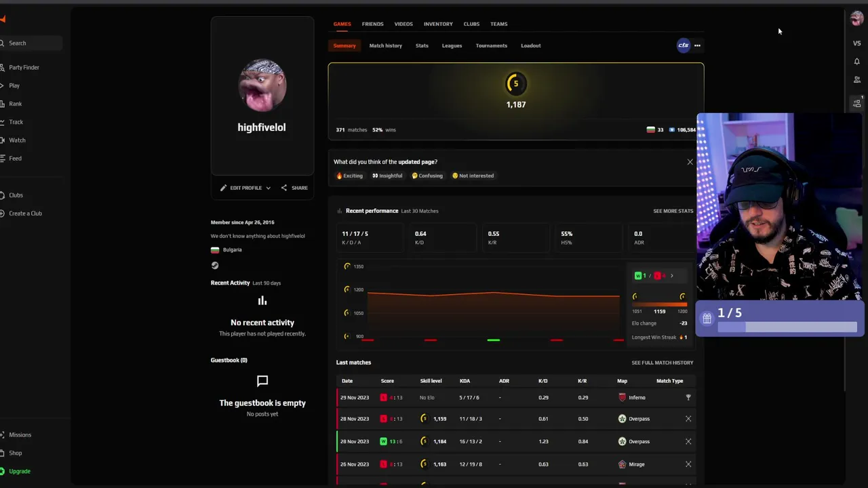The image size is (868, 488).
Task: Open friends list icon in right bar
Action: click(856, 80)
